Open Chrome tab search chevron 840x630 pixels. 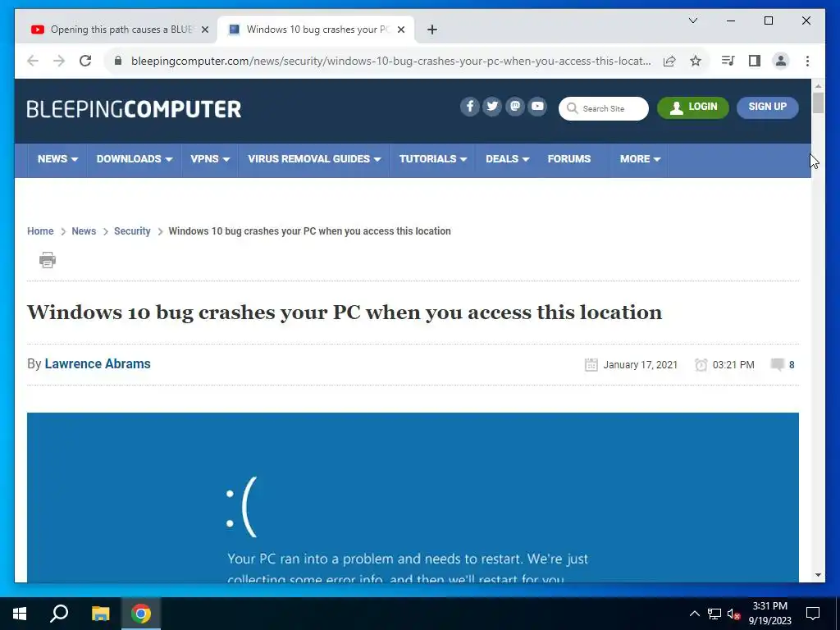click(x=693, y=21)
